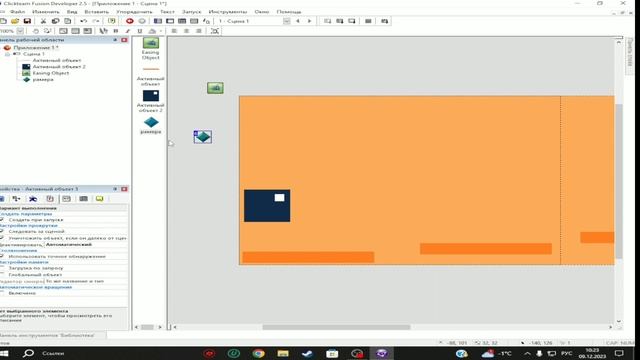Click the green Easing Object on the canvas
The height and width of the screenshot is (360, 640).
(215, 88)
